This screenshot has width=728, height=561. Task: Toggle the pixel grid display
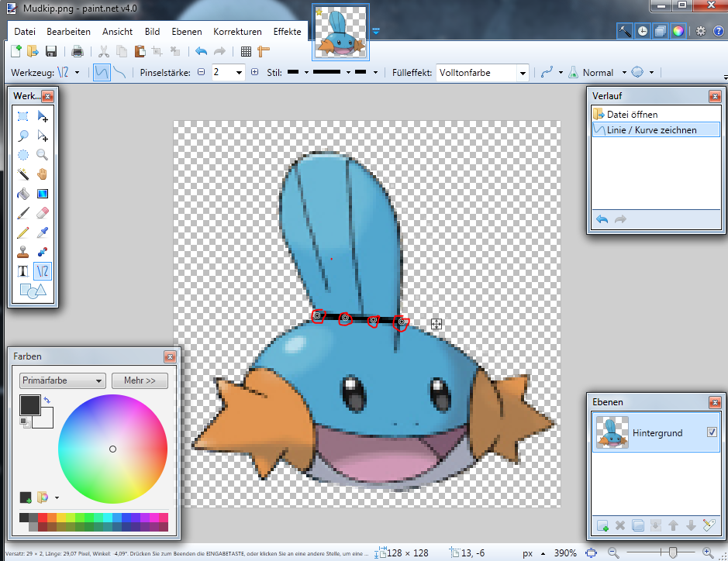point(246,51)
